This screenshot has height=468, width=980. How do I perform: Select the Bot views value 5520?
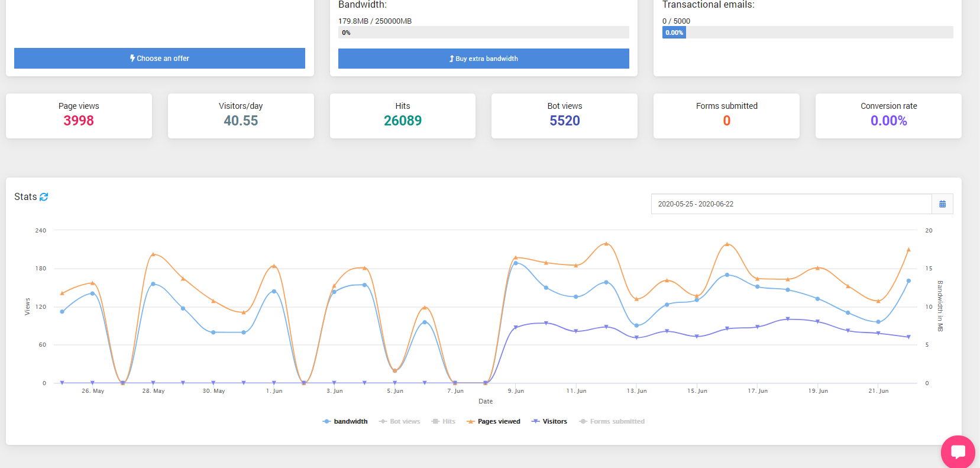point(565,121)
